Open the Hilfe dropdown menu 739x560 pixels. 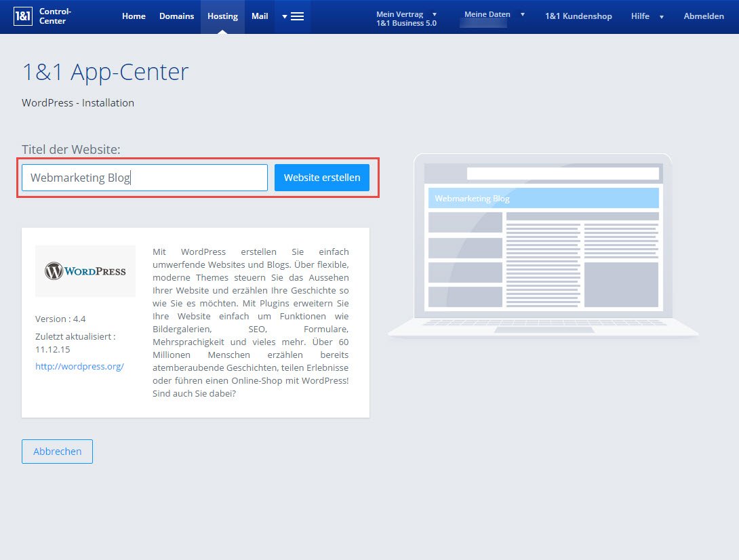(647, 16)
